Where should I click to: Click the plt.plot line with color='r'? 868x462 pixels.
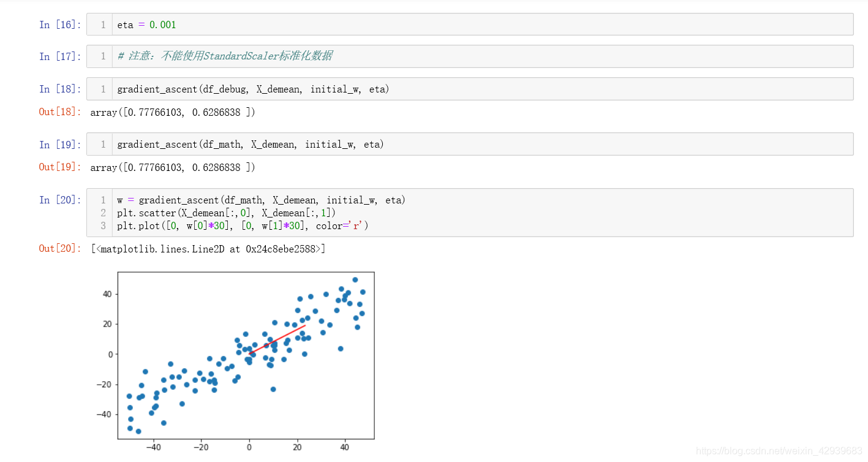pos(243,226)
